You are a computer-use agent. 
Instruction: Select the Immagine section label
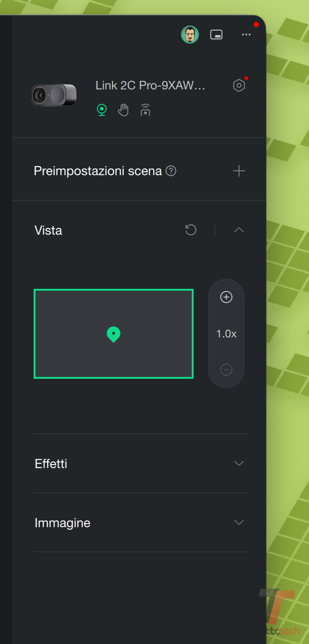click(62, 523)
